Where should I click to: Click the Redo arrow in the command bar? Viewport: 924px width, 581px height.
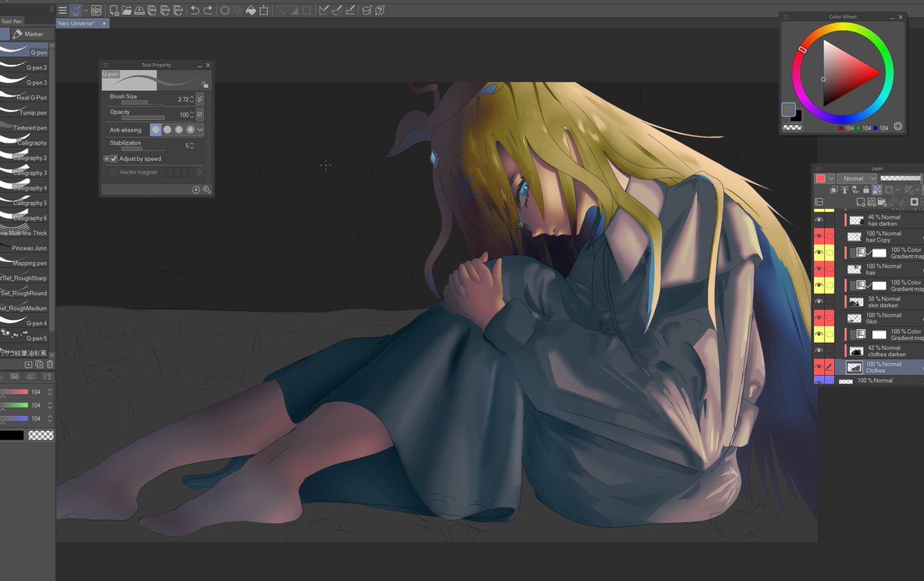208,10
